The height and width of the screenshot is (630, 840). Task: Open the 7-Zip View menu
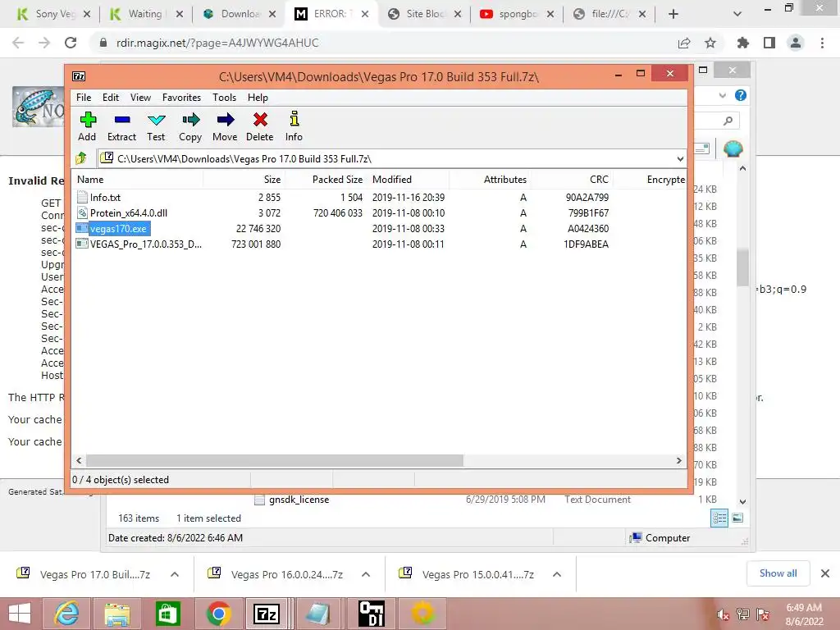coord(140,98)
